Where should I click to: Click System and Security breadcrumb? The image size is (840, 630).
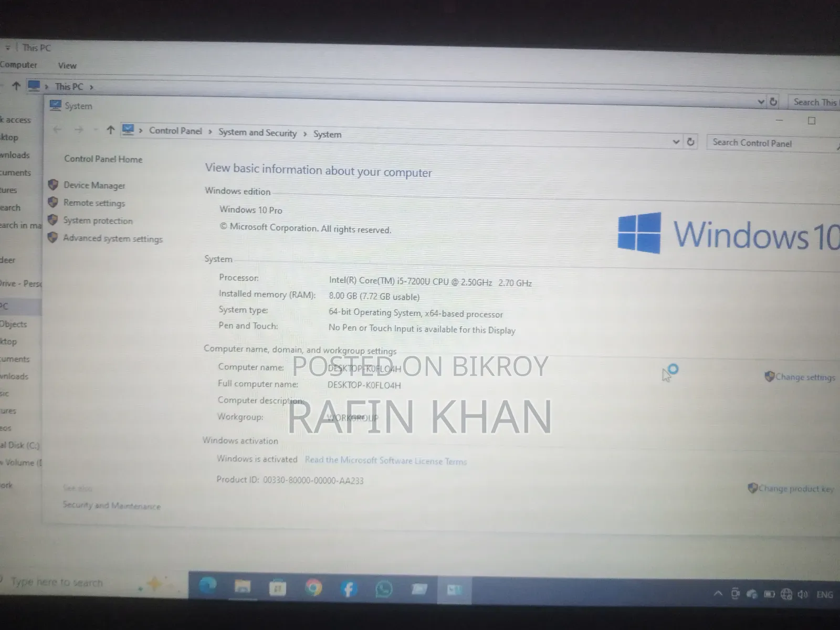(257, 132)
